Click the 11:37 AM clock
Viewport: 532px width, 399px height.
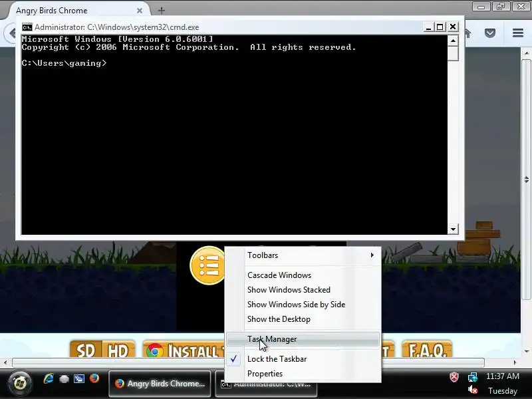503,376
